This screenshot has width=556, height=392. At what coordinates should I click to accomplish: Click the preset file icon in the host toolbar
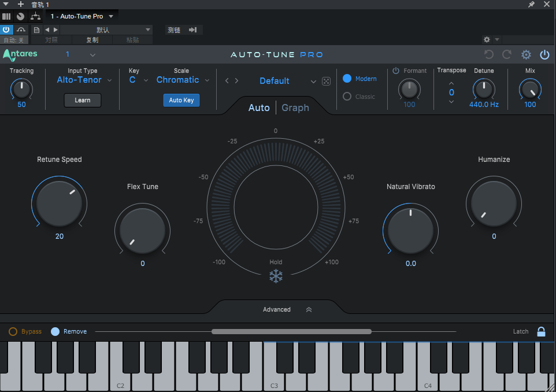pos(36,29)
